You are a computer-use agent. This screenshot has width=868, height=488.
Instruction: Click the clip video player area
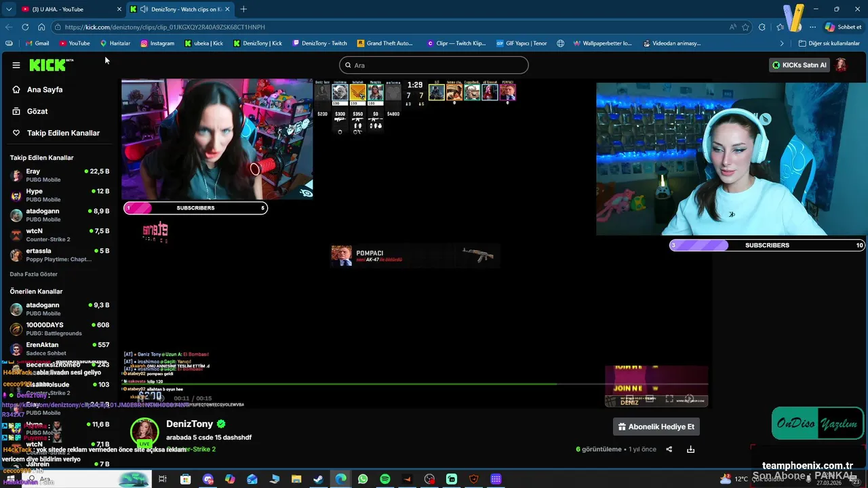[x=416, y=244]
